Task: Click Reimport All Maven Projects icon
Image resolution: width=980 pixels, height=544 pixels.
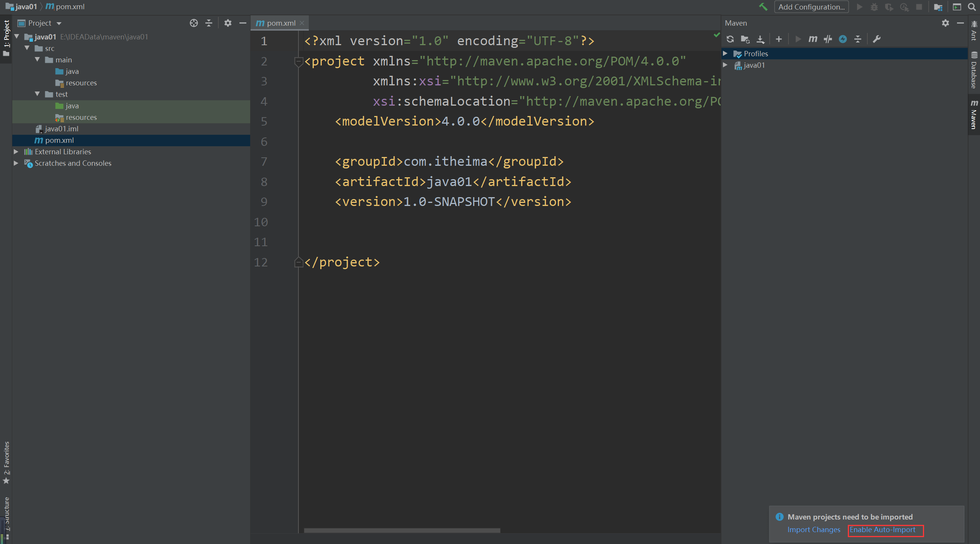Action: tap(730, 39)
